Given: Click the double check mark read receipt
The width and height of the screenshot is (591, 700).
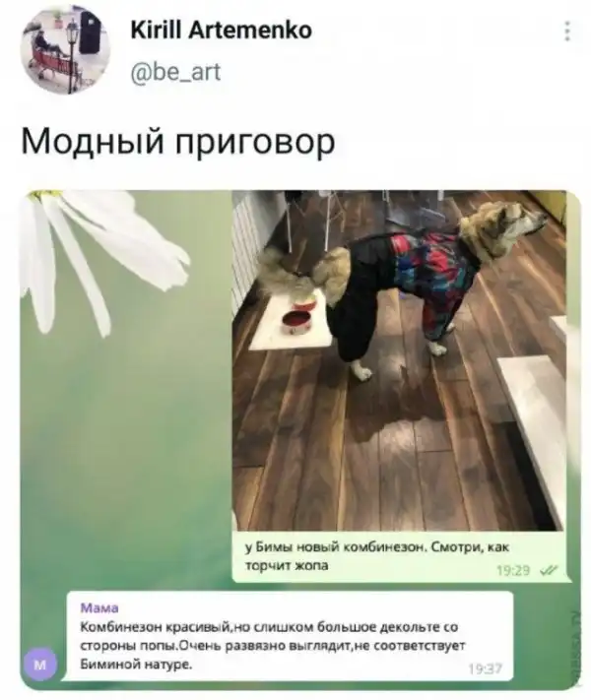Looking at the screenshot, I should (x=549, y=570).
